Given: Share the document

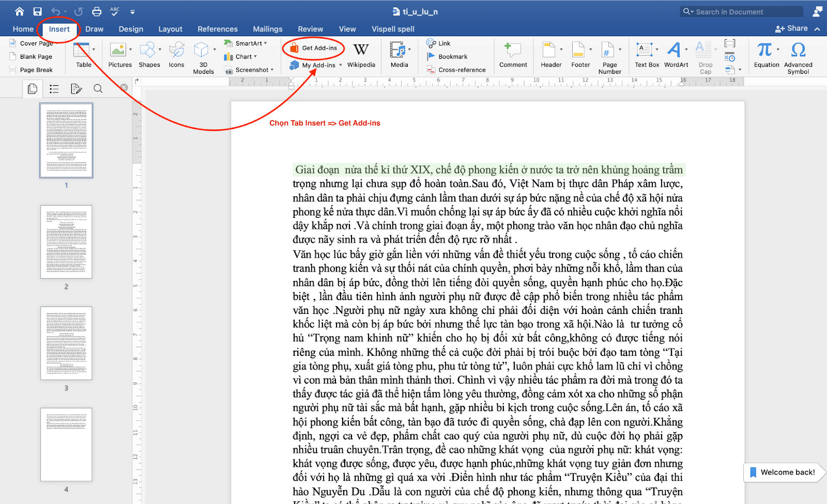Looking at the screenshot, I should click(x=791, y=28).
